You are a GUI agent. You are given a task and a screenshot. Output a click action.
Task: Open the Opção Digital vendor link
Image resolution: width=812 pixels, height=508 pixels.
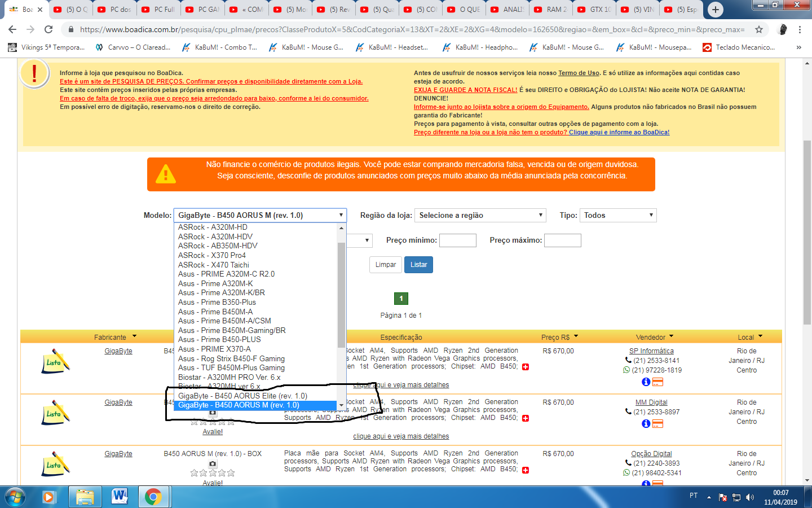(651, 454)
